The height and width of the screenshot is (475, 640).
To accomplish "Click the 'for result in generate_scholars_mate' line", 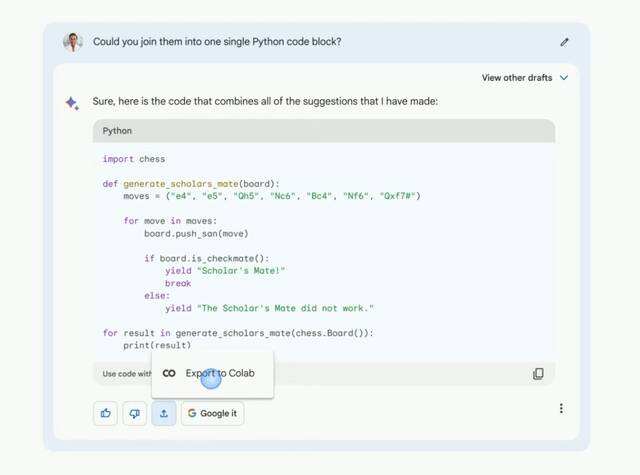I will click(x=238, y=333).
